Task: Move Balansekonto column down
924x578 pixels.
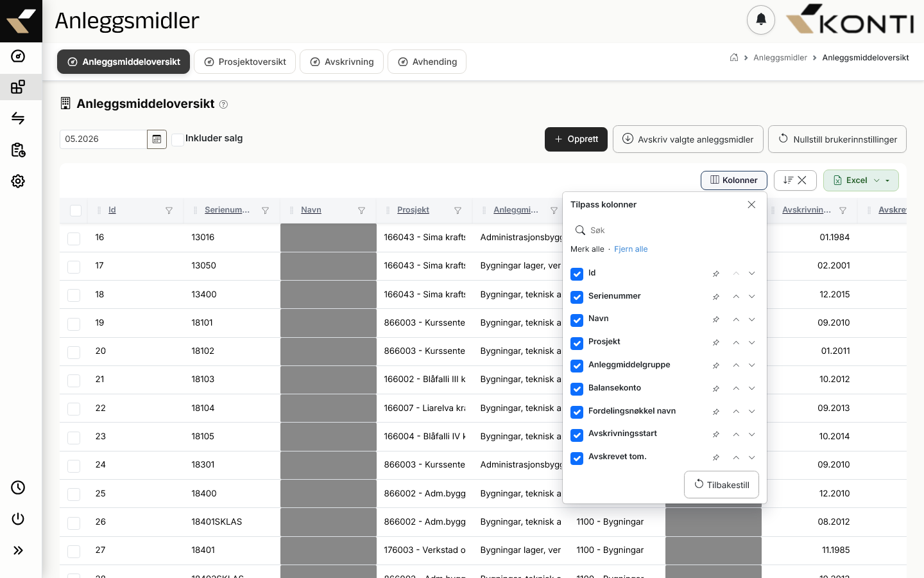Action: [x=751, y=389]
